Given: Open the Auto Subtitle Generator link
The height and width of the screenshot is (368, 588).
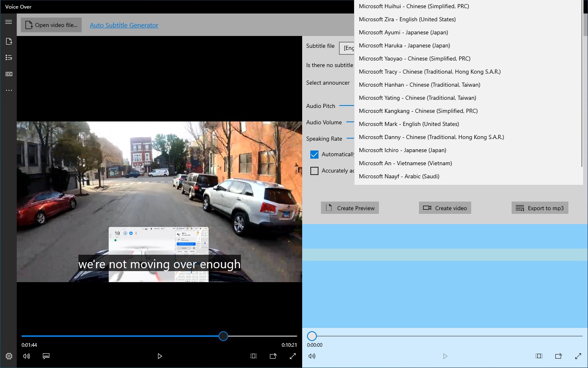Looking at the screenshot, I should pyautogui.click(x=124, y=25).
